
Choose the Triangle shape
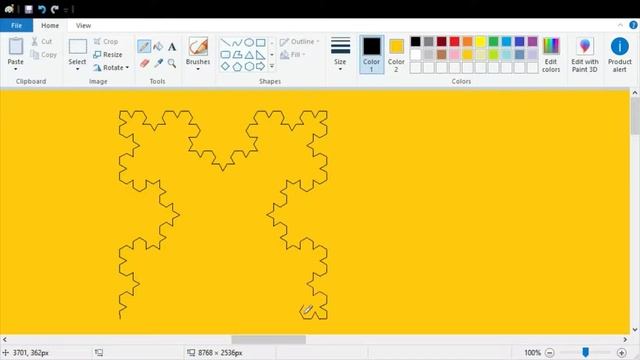coord(249,54)
